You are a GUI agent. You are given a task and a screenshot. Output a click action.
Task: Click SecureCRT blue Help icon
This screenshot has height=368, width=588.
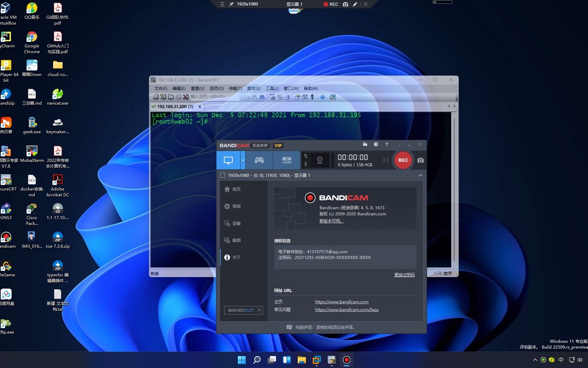point(323,97)
